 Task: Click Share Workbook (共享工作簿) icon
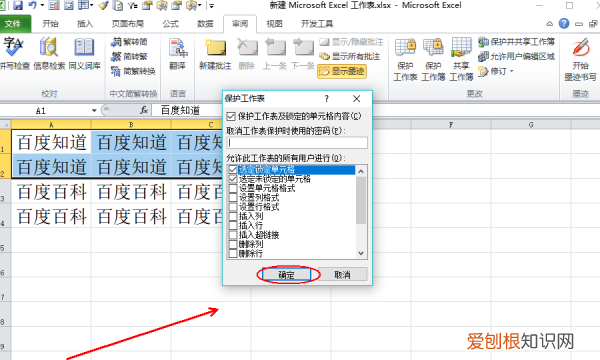click(461, 59)
